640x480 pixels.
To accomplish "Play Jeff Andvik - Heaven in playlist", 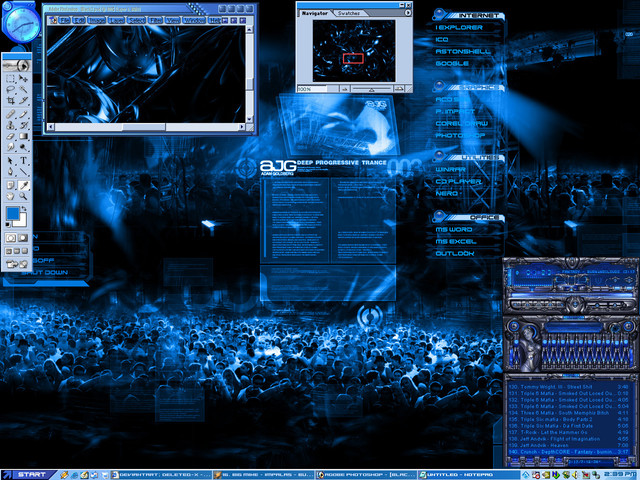I will 569,445.
